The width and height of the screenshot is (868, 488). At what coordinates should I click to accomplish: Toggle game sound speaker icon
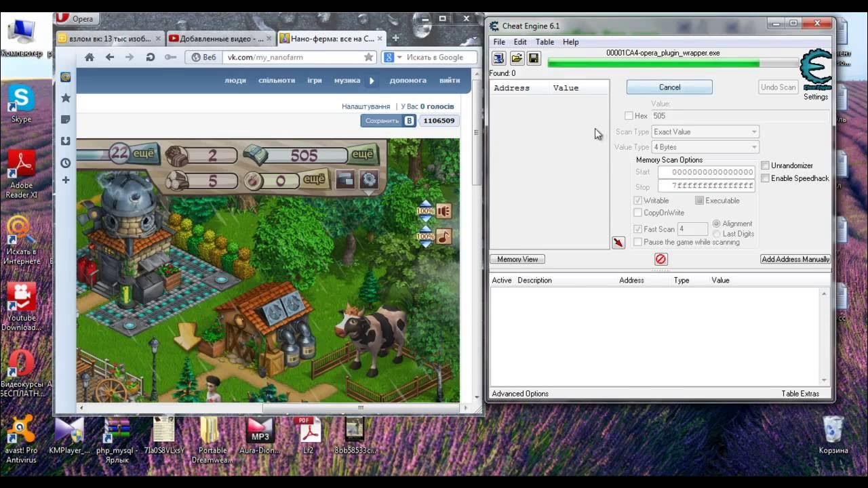click(443, 211)
